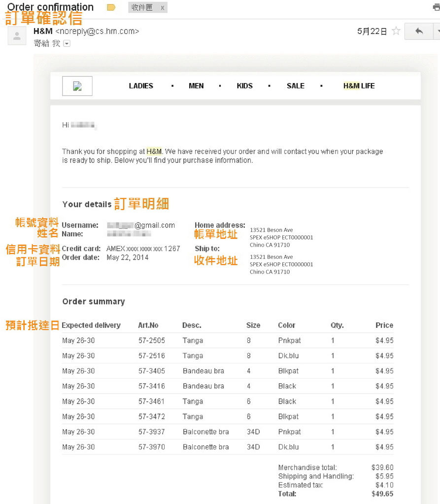The height and width of the screenshot is (504, 440).
Task: Click the sender name H&M
Action: coord(43,31)
